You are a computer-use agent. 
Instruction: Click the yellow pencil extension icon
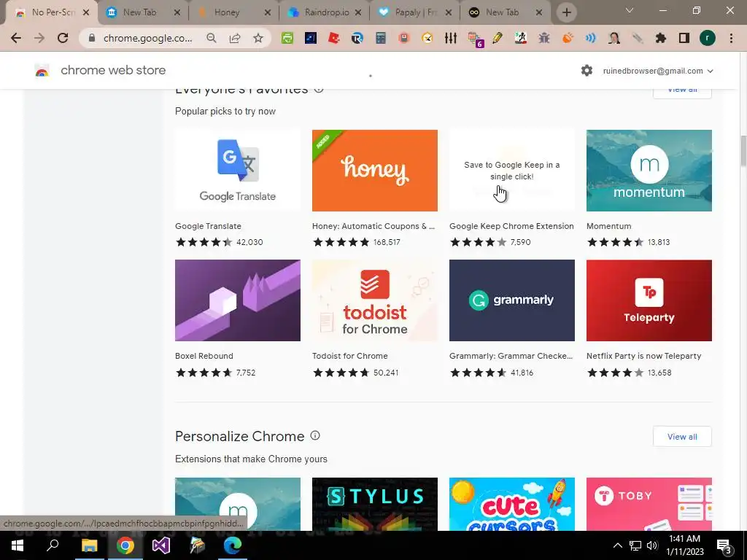[x=498, y=38]
